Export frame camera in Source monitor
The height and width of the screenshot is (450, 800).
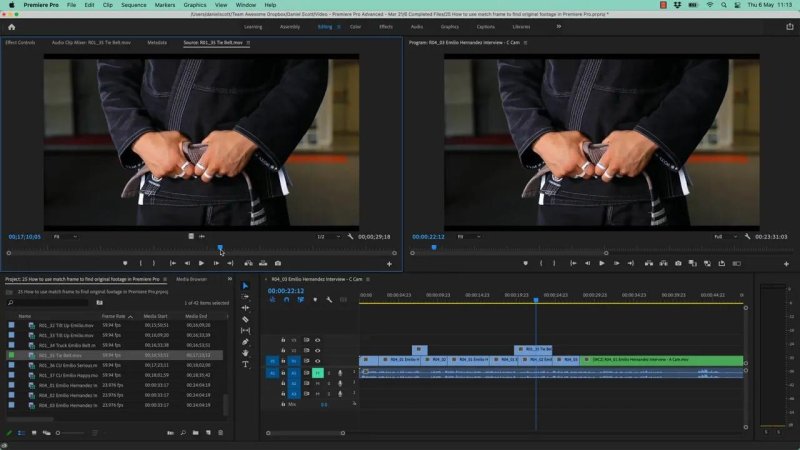[x=278, y=263]
